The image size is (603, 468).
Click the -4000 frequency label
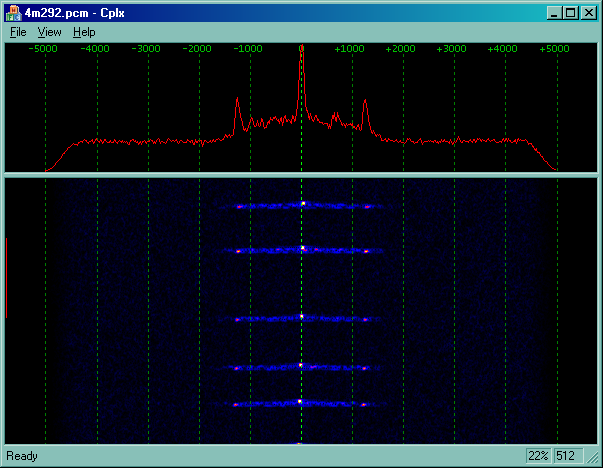pyautogui.click(x=95, y=49)
